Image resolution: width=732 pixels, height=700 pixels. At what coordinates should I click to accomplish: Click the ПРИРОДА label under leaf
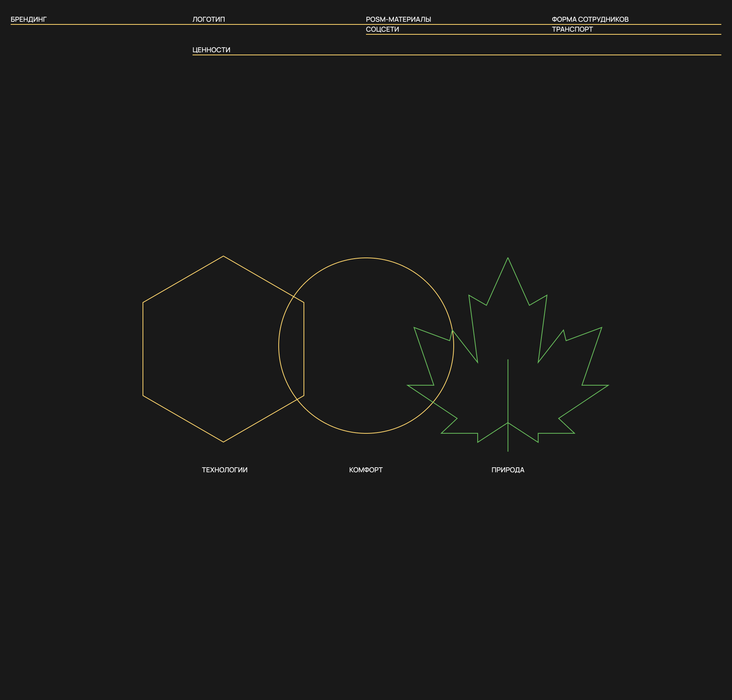[x=507, y=470]
